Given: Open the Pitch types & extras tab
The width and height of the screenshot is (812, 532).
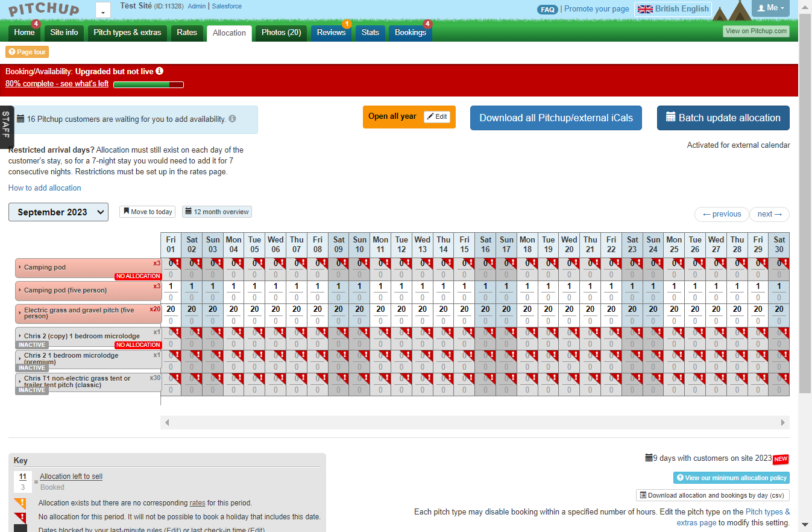Looking at the screenshot, I should [x=127, y=33].
